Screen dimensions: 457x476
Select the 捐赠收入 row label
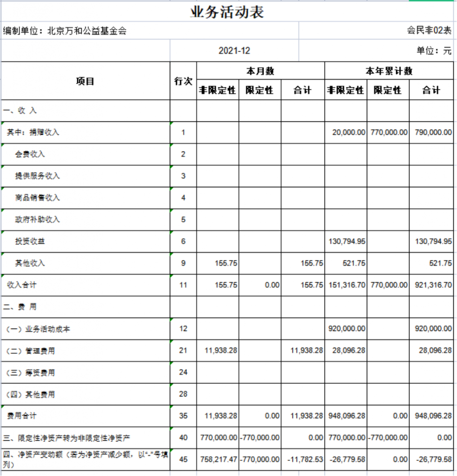(x=33, y=132)
